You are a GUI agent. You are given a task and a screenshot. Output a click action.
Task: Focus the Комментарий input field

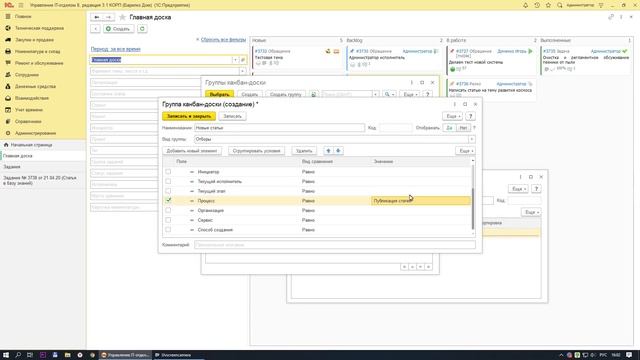(x=335, y=245)
